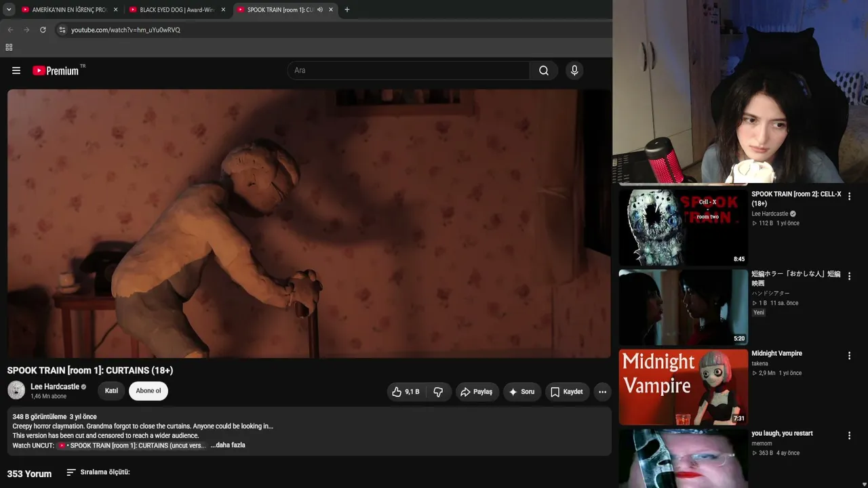Open options menu for Midnight Vampire
868x488 pixels.
click(x=849, y=356)
